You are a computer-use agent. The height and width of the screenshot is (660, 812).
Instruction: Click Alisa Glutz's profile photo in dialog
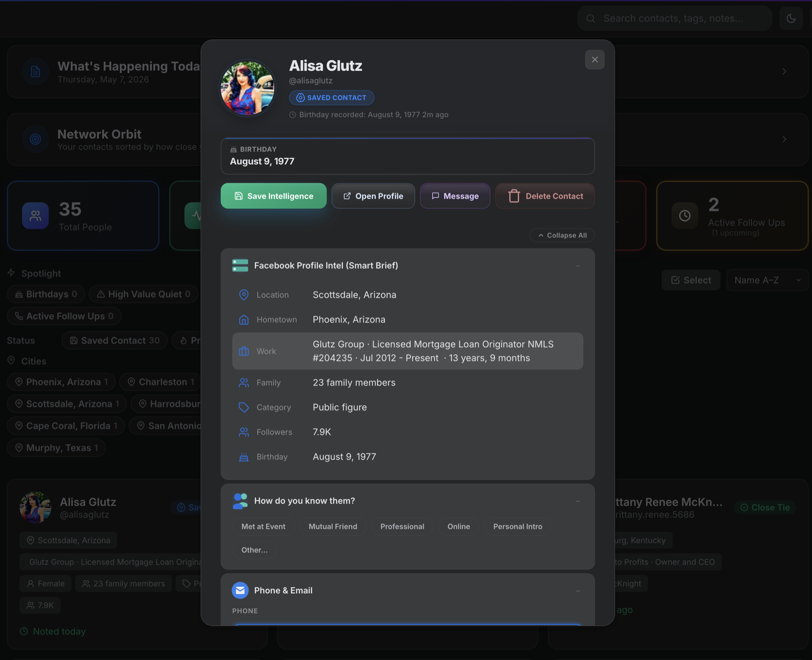click(247, 88)
